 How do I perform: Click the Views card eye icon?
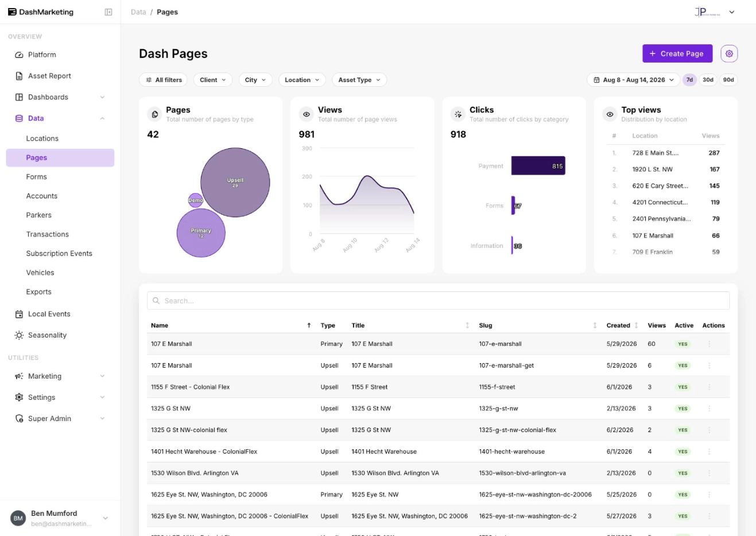pyautogui.click(x=307, y=114)
